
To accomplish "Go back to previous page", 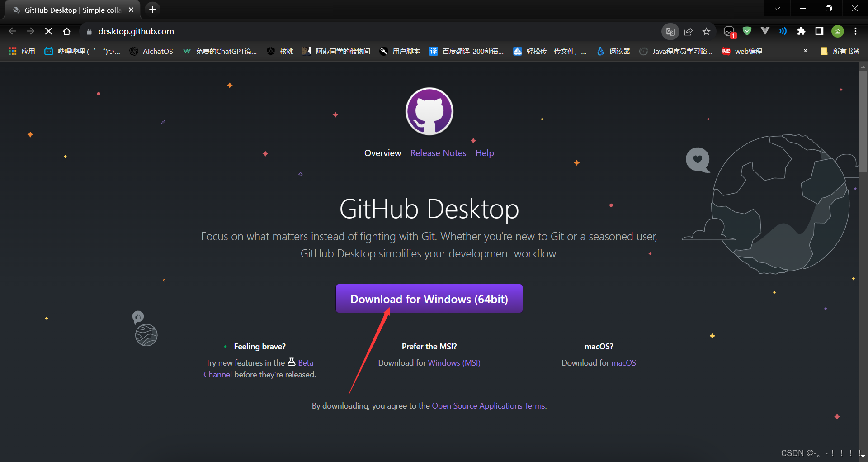I will tap(12, 31).
